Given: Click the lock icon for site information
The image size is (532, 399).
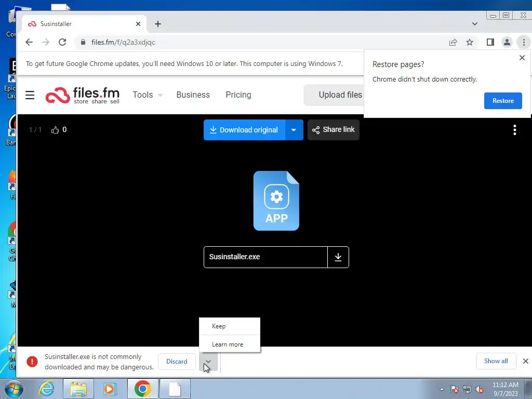Looking at the screenshot, I should coord(83,42).
